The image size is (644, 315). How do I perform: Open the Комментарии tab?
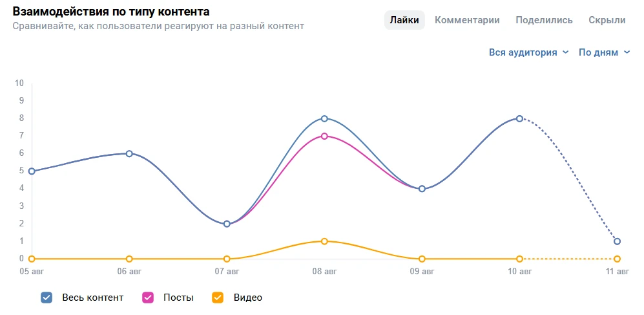tap(467, 20)
